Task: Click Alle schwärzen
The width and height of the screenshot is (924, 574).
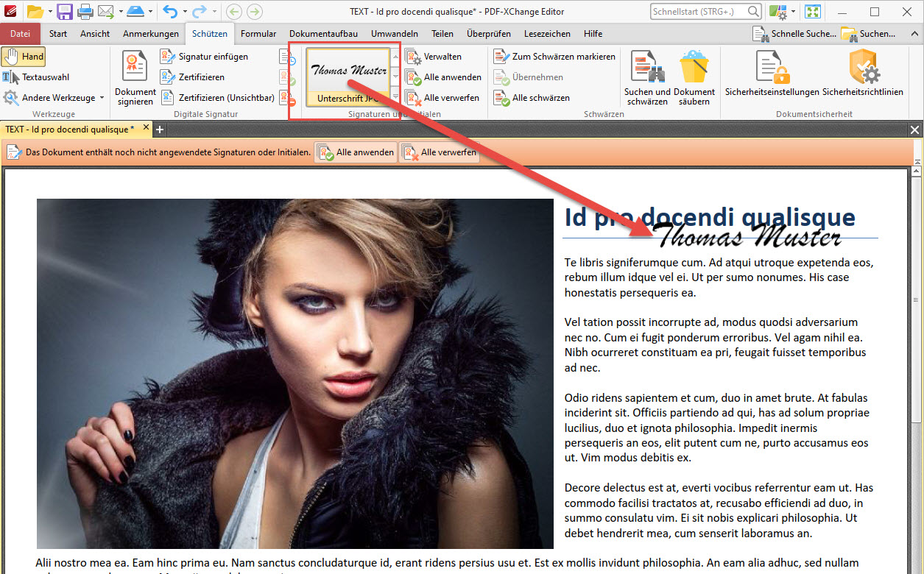Action: click(x=532, y=98)
